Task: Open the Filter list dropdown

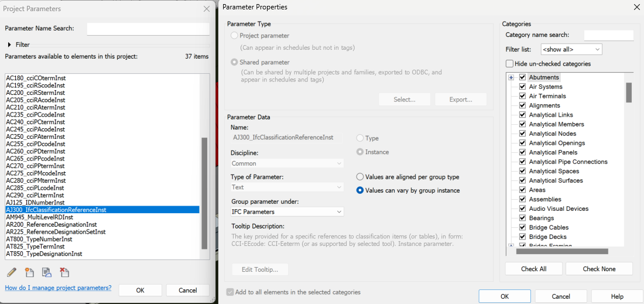Action: tap(571, 50)
